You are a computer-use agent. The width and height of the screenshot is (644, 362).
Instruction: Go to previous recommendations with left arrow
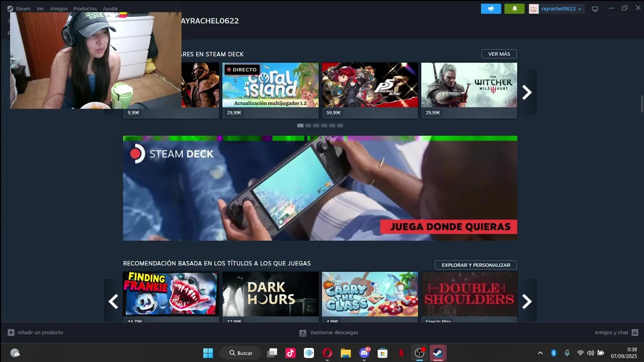[x=113, y=301]
